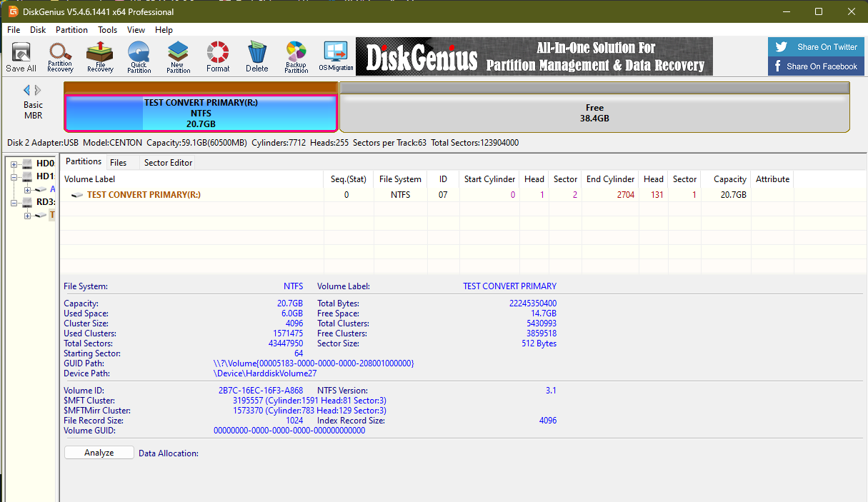Click the Basic MBR disk type label
Image resolution: width=868 pixels, height=502 pixels.
tap(34, 110)
